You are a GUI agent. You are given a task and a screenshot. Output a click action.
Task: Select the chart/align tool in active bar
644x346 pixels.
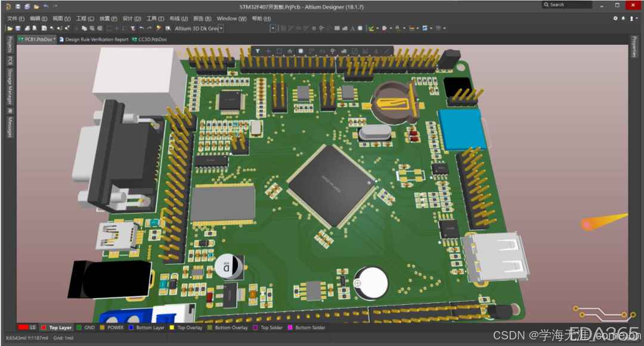pyautogui.click(x=290, y=51)
